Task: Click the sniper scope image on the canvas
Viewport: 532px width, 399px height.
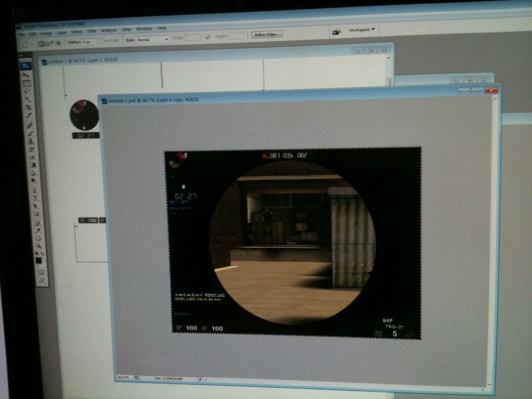Action: [x=293, y=243]
